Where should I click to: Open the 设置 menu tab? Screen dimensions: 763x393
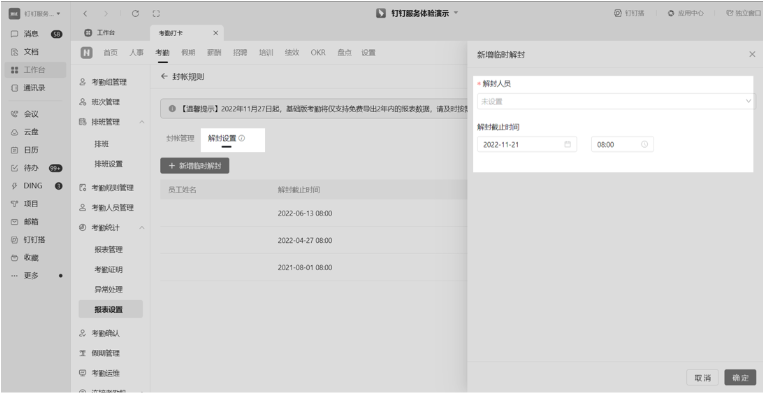pos(368,53)
